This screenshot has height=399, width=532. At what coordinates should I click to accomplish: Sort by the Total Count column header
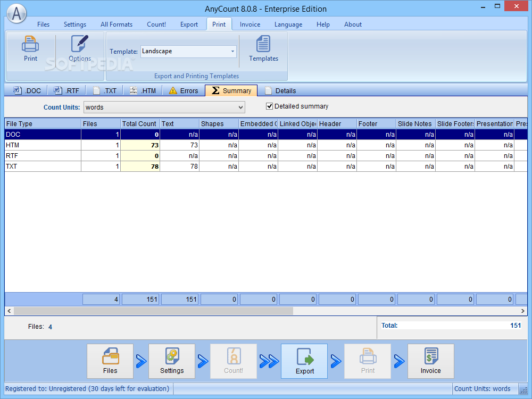(x=140, y=124)
